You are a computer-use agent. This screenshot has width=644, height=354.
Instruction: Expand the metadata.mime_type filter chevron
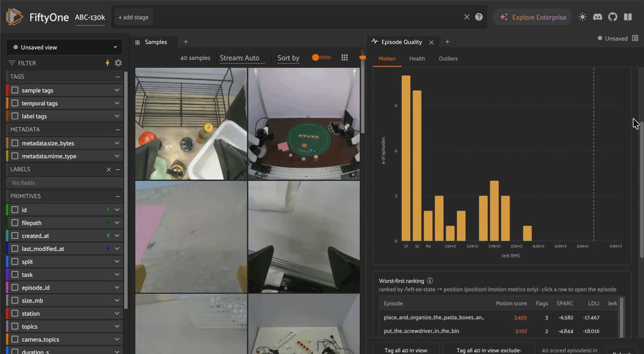[117, 156]
